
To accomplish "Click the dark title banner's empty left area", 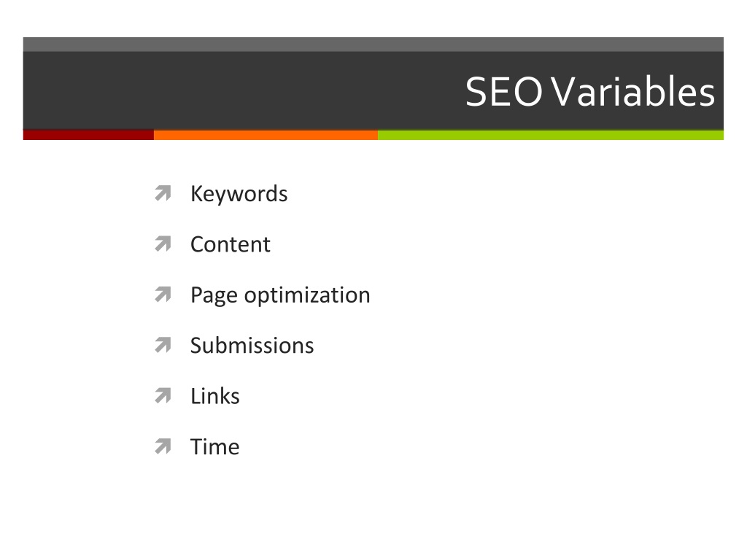I will coord(239,90).
